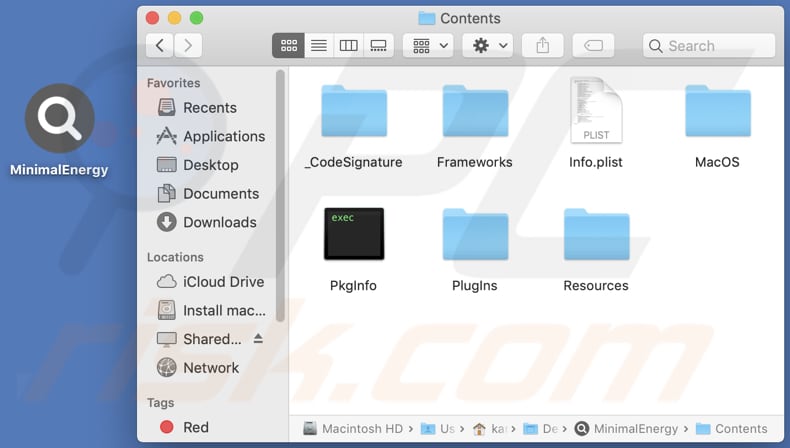The width and height of the screenshot is (790, 448).
Task: Switch to column view mode
Action: point(348,45)
